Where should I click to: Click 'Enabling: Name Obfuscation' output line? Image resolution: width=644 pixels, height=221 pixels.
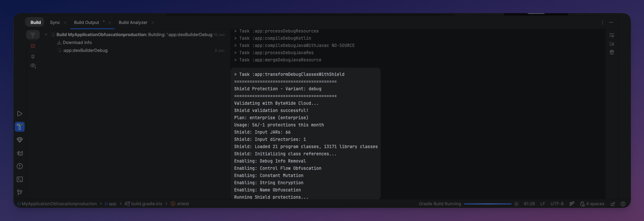tap(267, 190)
